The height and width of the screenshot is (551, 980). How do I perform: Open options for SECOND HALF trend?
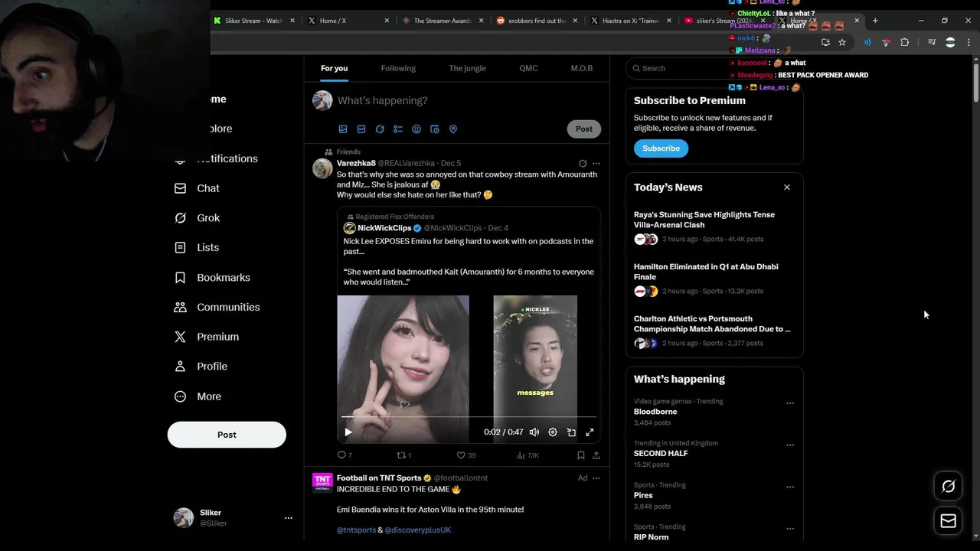(x=790, y=445)
